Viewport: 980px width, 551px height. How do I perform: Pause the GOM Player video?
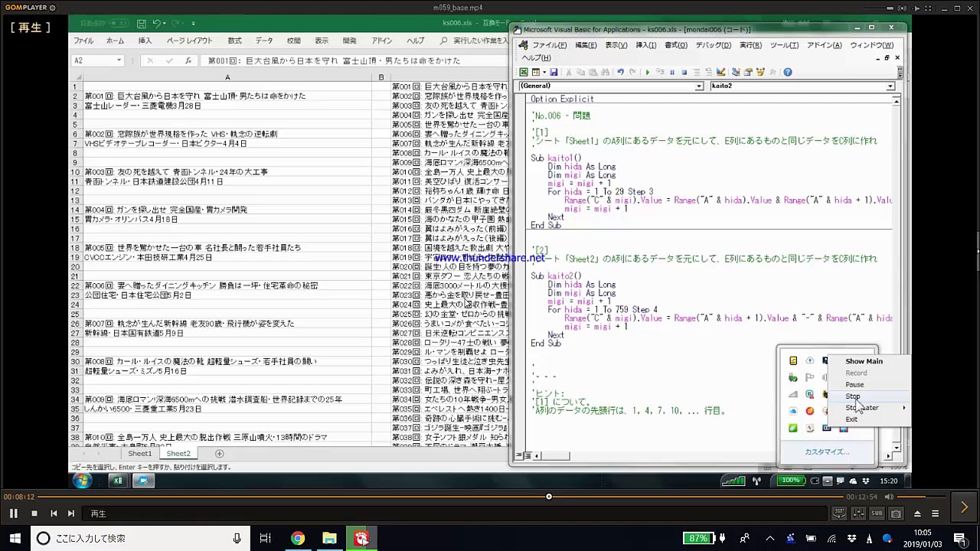coord(13,514)
